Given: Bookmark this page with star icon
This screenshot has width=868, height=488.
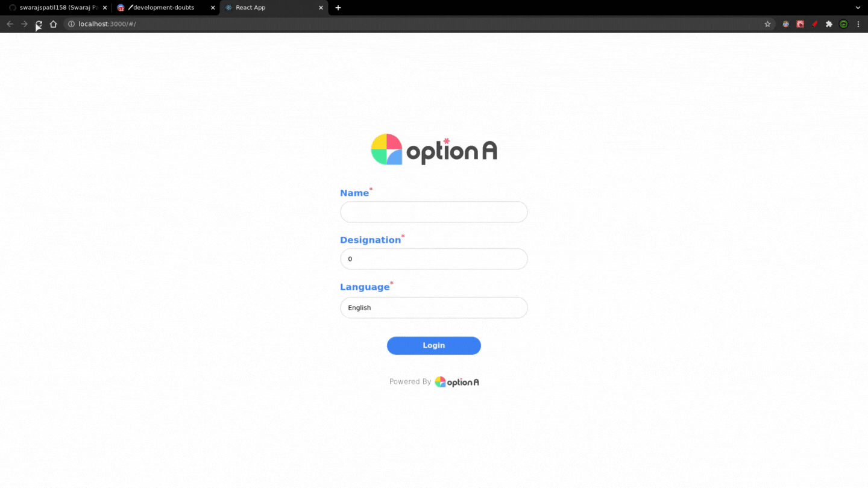Looking at the screenshot, I should [767, 24].
